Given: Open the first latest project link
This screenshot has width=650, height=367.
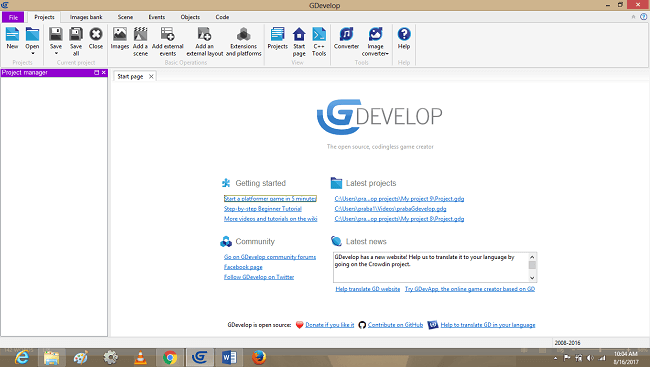Looking at the screenshot, I should click(x=399, y=199).
